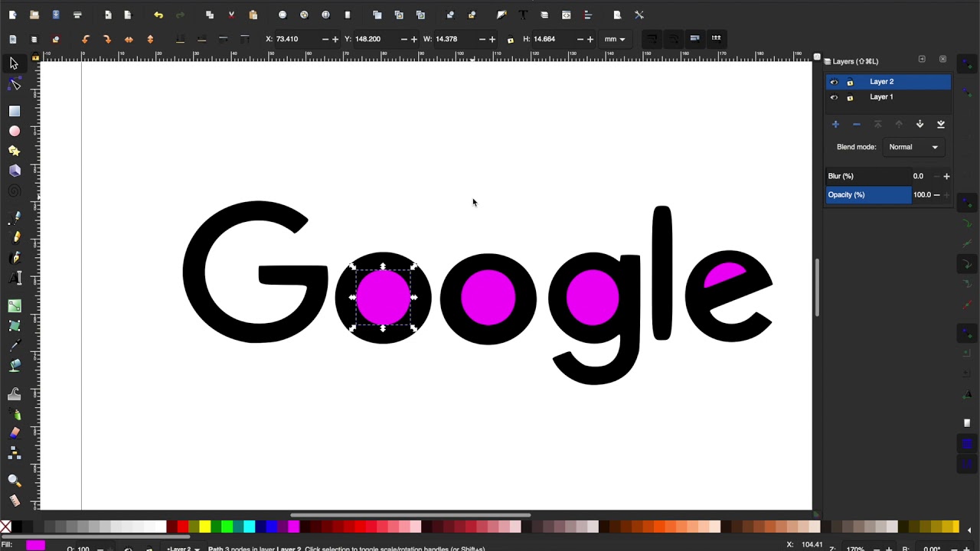Lower the current layer to bottom
The width and height of the screenshot is (980, 551).
point(941,124)
